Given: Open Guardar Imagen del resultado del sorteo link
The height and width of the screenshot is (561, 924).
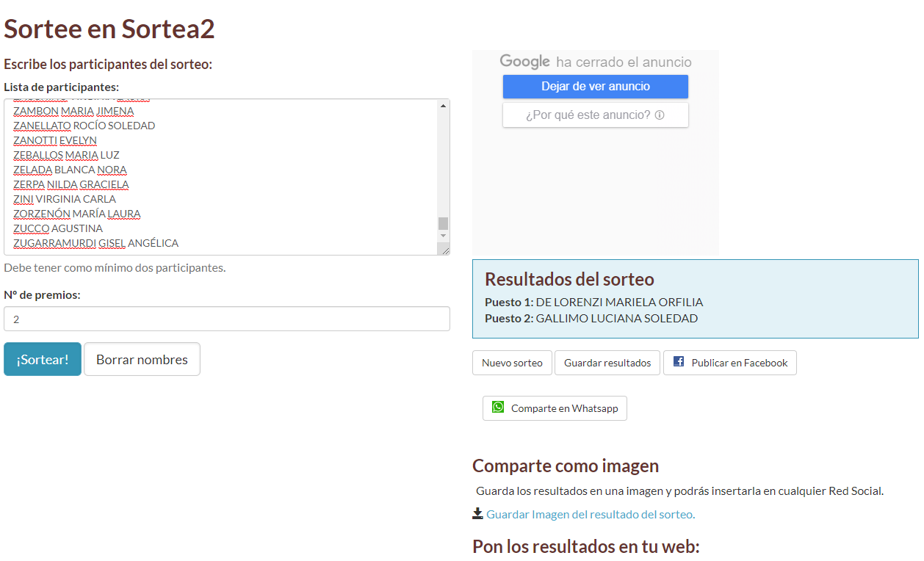Looking at the screenshot, I should tap(591, 514).
